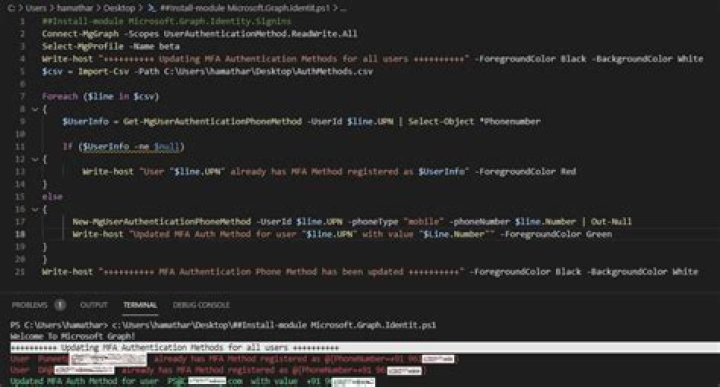The width and height of the screenshot is (720, 387).
Task: Click 'MFA Authentication Phone Method has been updated' string
Action: [281, 272]
